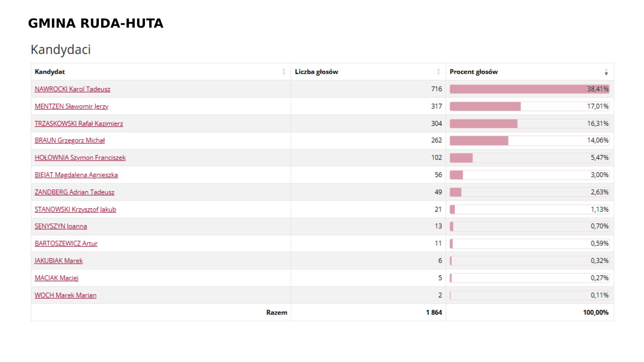Image resolution: width=644 pixels, height=362 pixels.
Task: Click the 17,01% progress bar
Action: [x=529, y=106]
